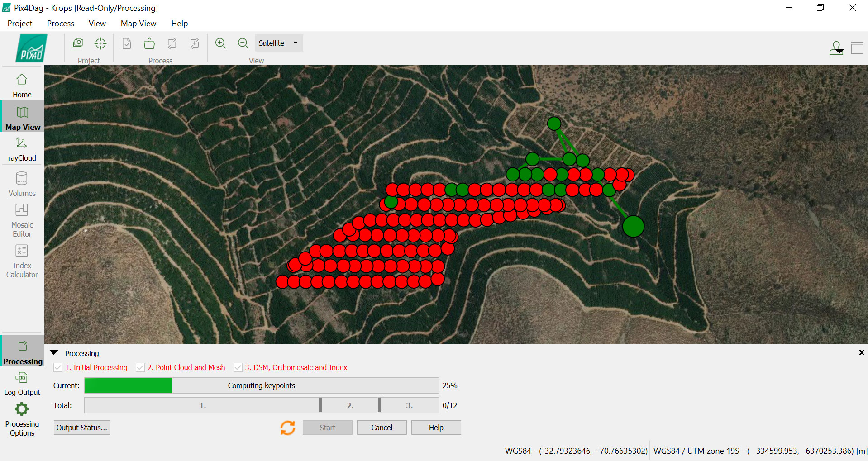Screen dimensions: 868x461
Task: Click the Start button
Action: click(x=328, y=428)
